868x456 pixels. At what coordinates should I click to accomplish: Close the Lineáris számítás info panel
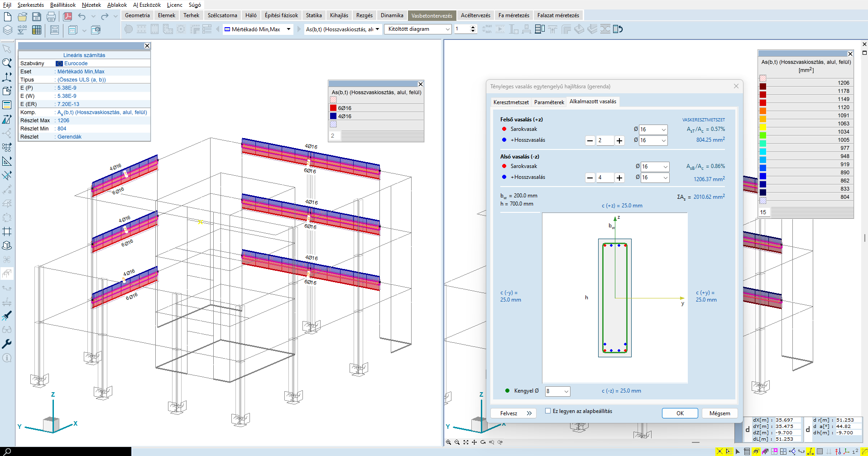coord(147,46)
